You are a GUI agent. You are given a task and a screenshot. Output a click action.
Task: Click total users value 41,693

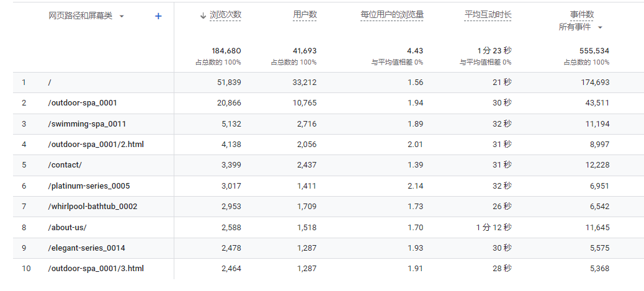point(304,51)
